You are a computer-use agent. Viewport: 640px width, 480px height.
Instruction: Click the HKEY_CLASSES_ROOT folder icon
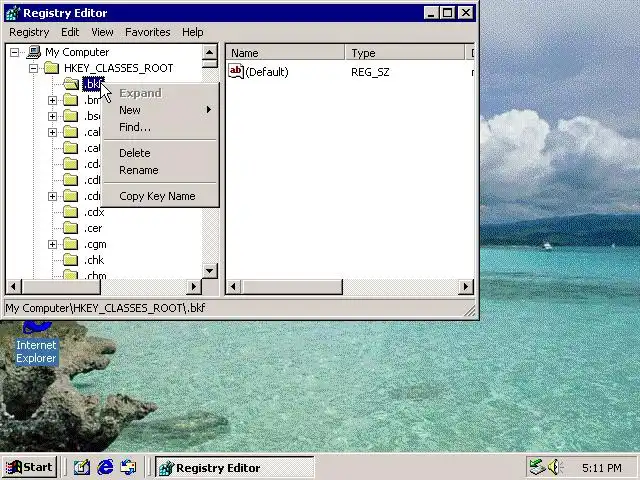coord(51,68)
